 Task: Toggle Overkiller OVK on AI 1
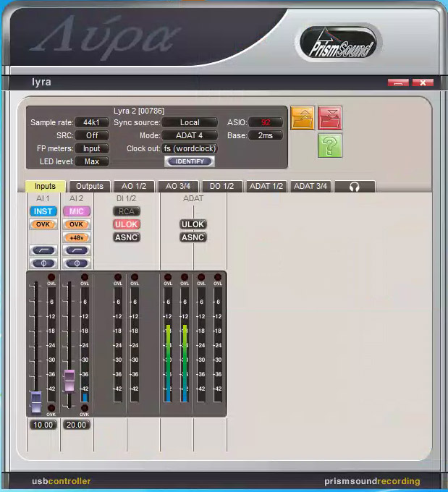click(43, 224)
